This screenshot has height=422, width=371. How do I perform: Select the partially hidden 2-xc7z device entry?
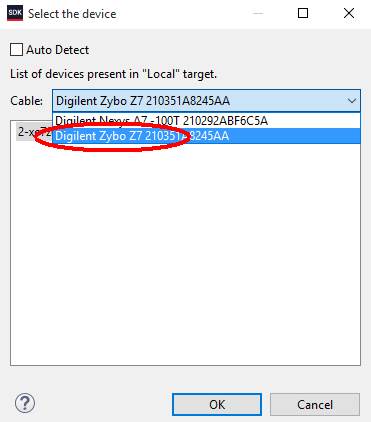(33, 132)
